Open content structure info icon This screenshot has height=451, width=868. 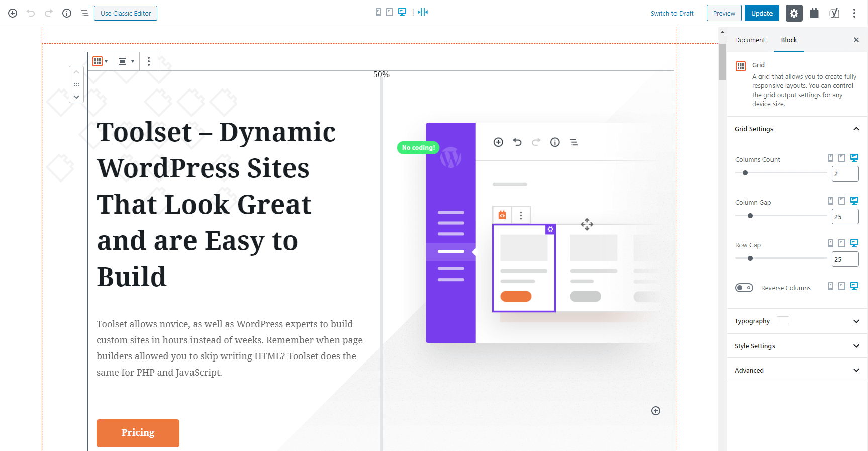point(67,13)
